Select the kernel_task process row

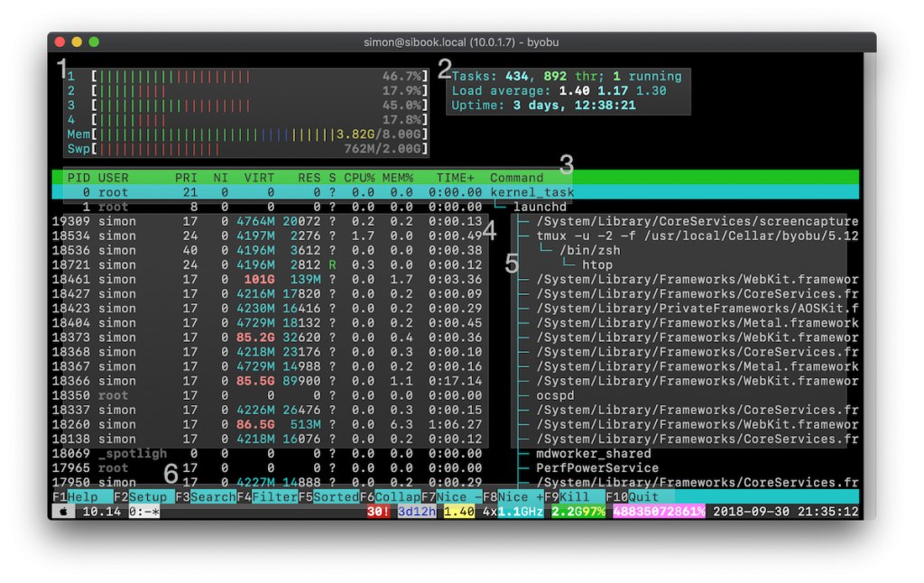point(455,192)
